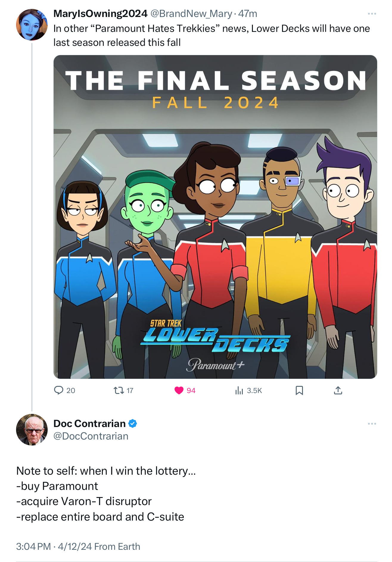Click Doc Contrarian's blue verified badge
Image resolution: width=392 pixels, height=562 pixels.
click(133, 423)
